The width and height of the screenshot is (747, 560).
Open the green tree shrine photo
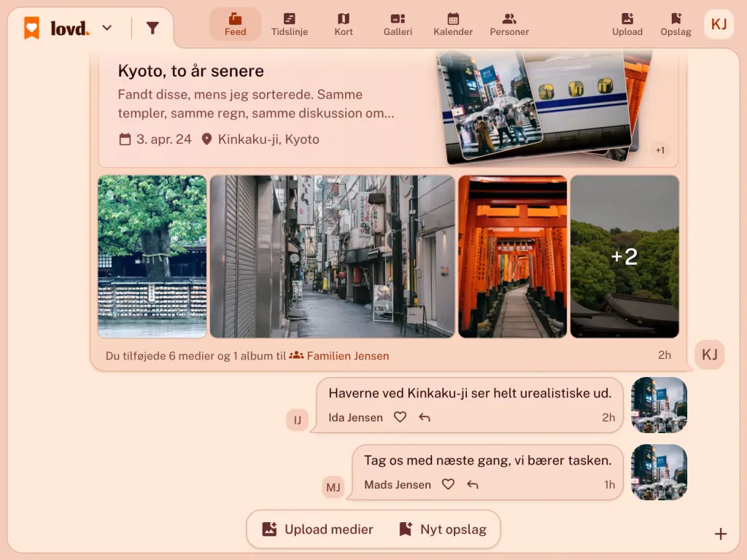(x=152, y=257)
